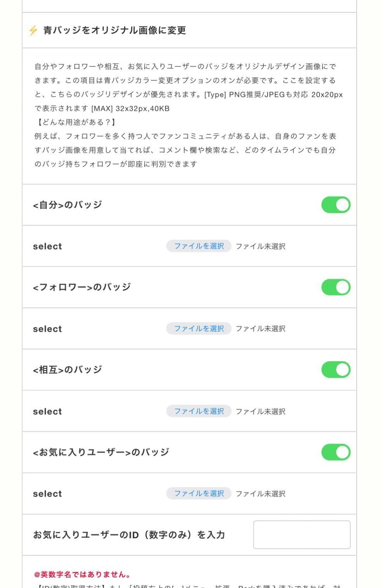Click ファイル未選択 text in <相互> badge row
This screenshot has height=588, width=381.
click(261, 411)
